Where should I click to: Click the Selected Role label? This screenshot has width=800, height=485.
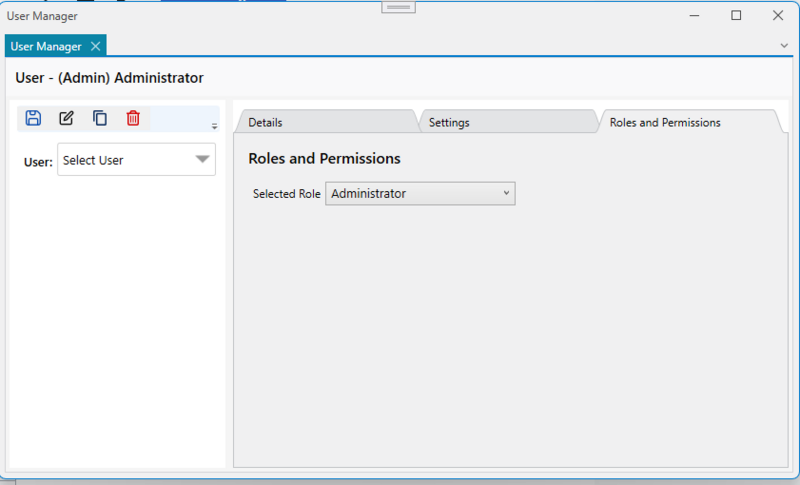pos(286,193)
